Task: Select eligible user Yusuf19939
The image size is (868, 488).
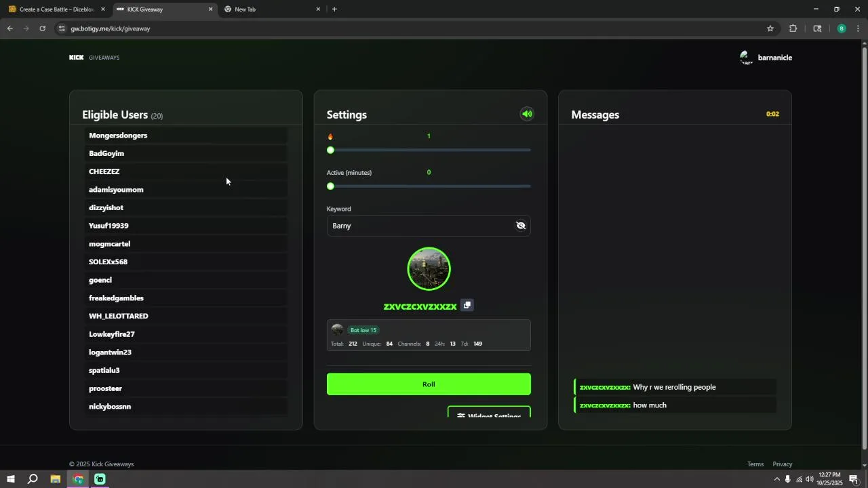Action: tap(186, 226)
